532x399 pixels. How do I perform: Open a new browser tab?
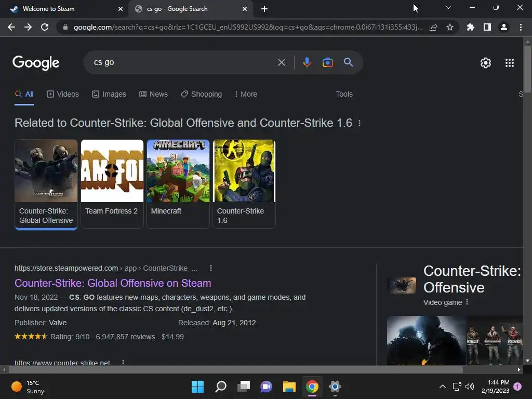[264, 9]
